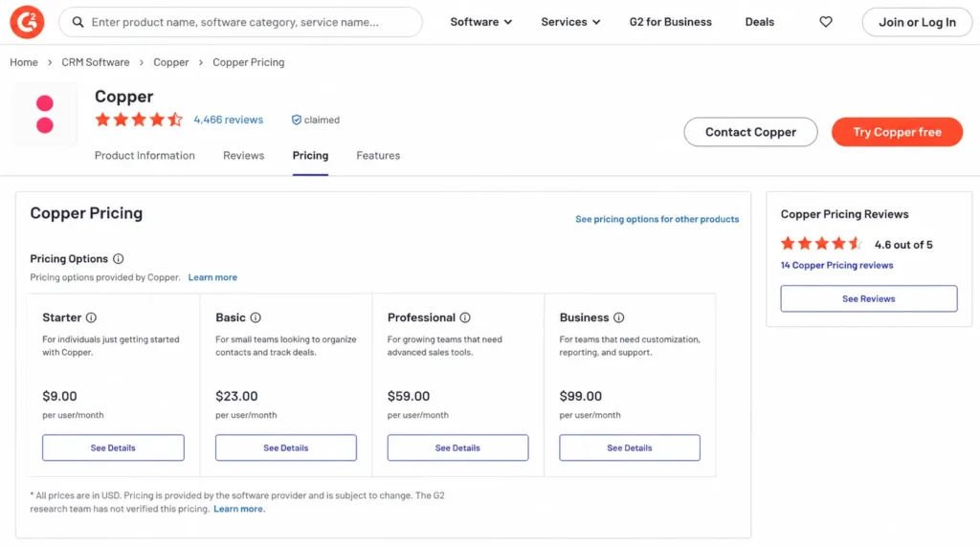Open the 4,466 reviews link
980x546 pixels.
pyautogui.click(x=228, y=120)
